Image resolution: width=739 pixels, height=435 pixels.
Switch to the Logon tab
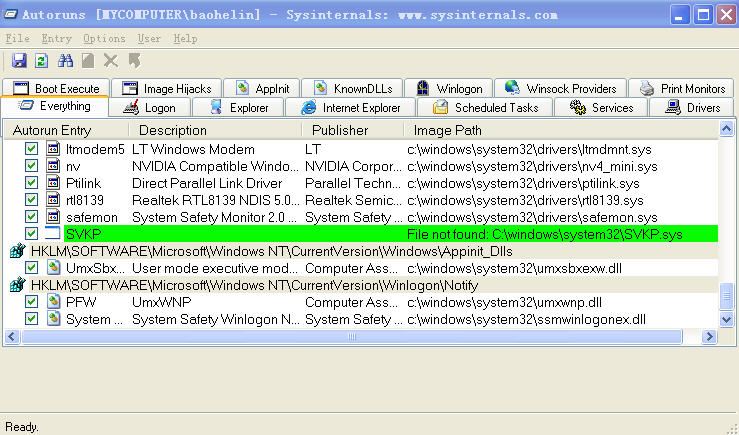(150, 107)
